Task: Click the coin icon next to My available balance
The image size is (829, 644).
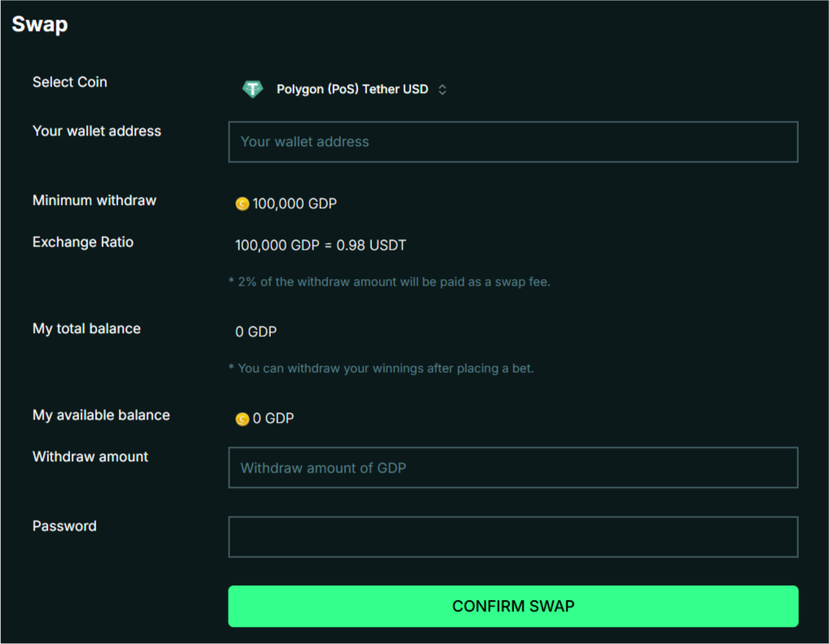Action: pyautogui.click(x=242, y=418)
